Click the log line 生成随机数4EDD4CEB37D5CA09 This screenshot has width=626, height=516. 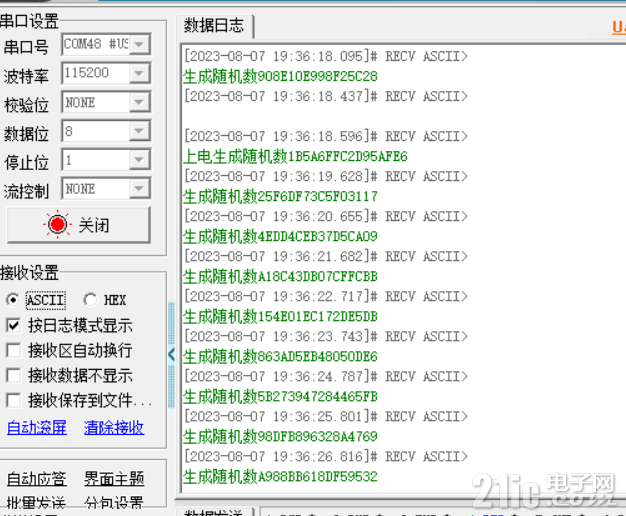pos(280,236)
